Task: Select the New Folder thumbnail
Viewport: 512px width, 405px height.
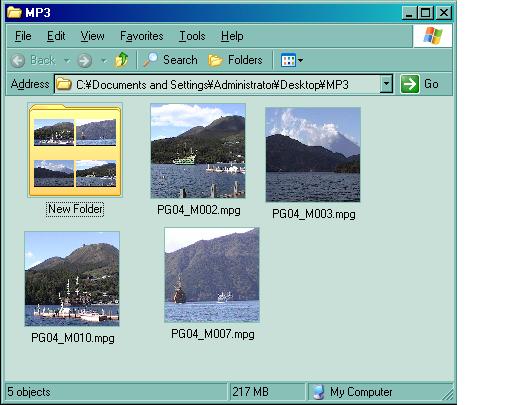Action: pos(75,150)
